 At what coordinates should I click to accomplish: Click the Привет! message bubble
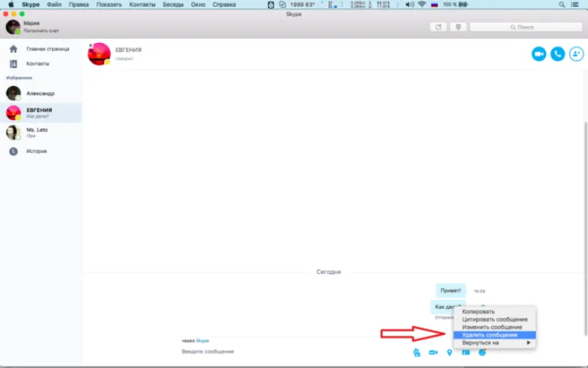click(x=451, y=291)
